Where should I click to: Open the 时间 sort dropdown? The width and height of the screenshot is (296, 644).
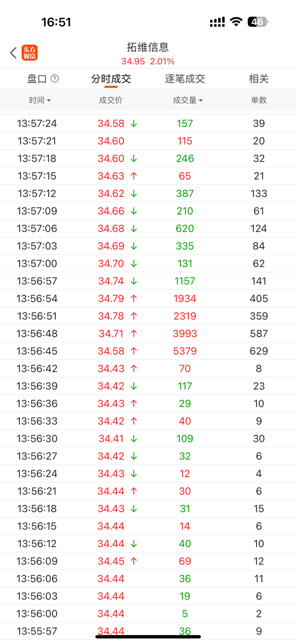point(40,100)
